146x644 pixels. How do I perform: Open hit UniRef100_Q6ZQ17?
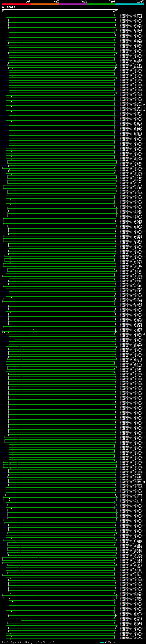tap(131, 128)
